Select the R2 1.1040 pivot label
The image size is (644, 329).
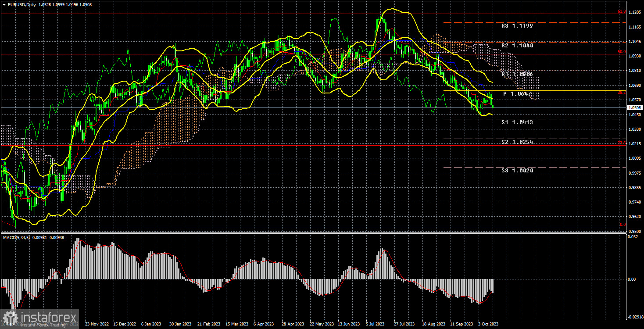coord(518,45)
